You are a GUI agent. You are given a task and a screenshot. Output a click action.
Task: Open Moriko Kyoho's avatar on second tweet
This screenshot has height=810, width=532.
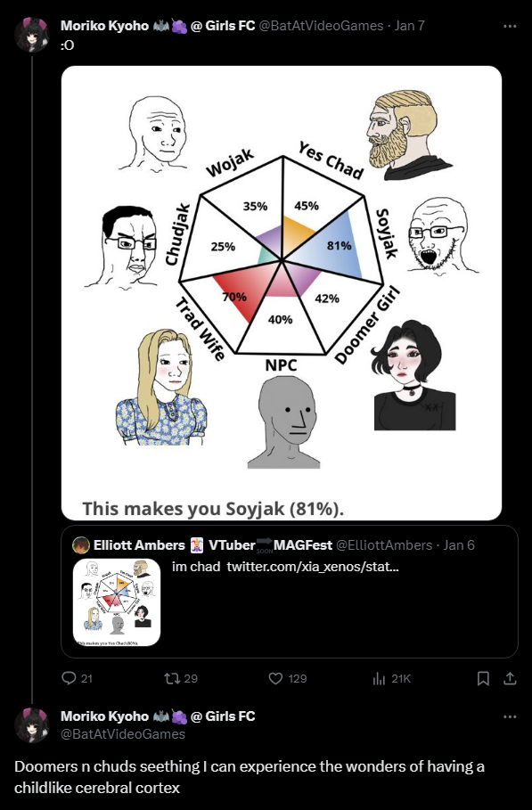pyautogui.click(x=31, y=725)
